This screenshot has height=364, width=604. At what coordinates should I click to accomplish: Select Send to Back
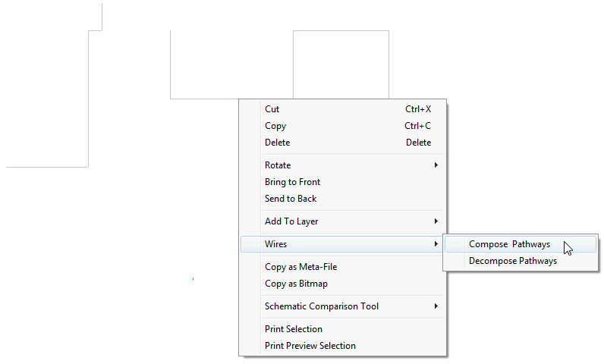tap(291, 199)
